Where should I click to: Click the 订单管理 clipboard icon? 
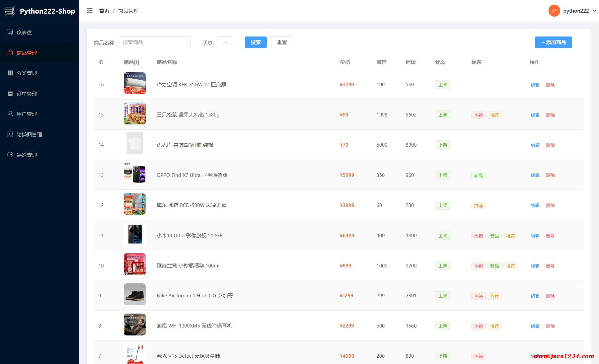coord(10,94)
